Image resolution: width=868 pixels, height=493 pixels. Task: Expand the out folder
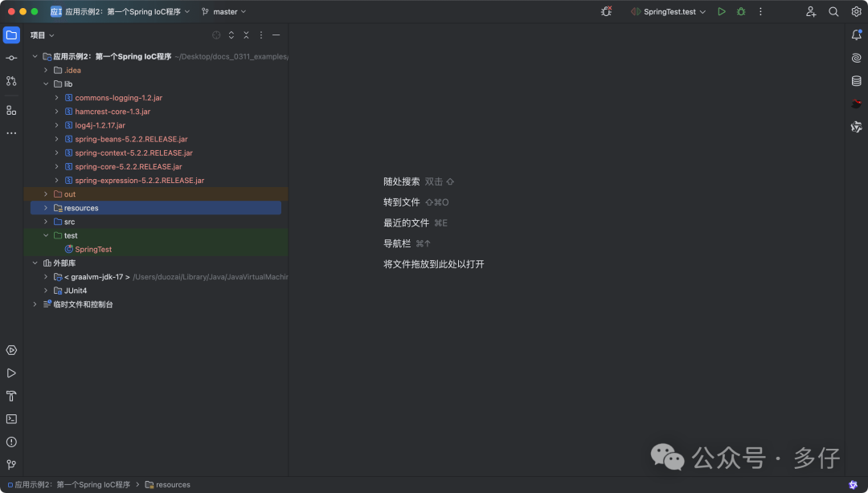pyautogui.click(x=46, y=194)
